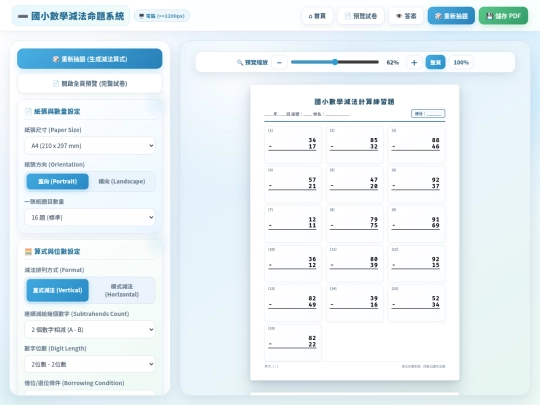Click worksheet problem 91 minus 69
Screen dimensions: 540x405
point(416,224)
